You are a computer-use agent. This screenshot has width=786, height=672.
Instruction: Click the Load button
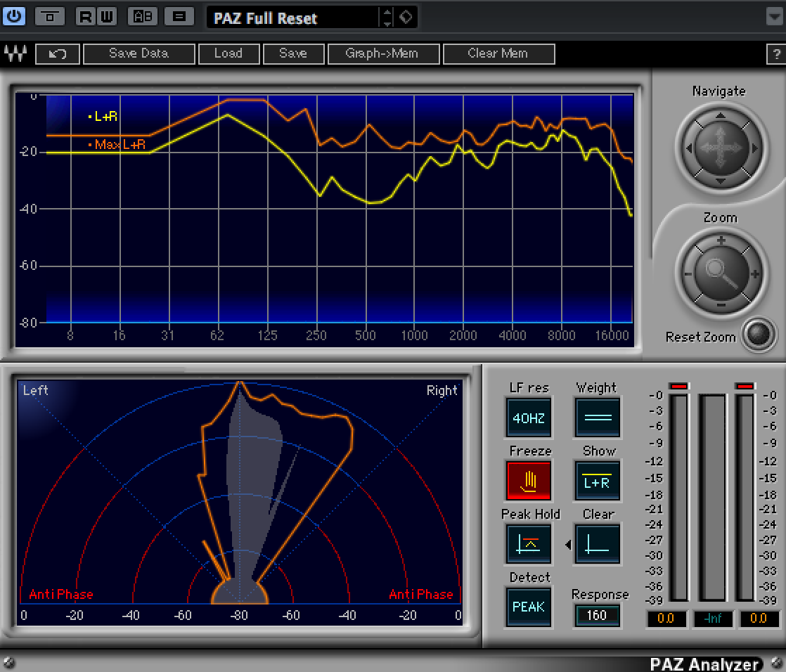pos(228,54)
